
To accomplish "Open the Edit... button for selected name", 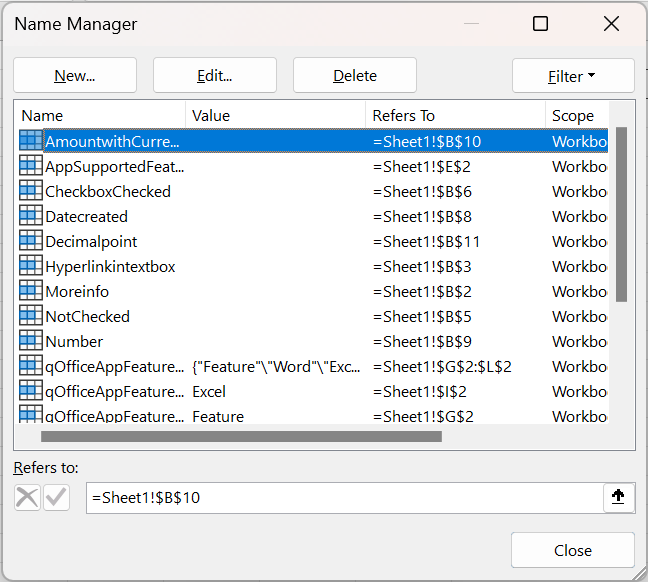I will point(214,75).
